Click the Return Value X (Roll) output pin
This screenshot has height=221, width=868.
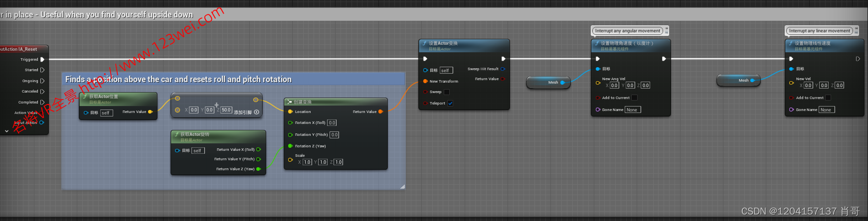click(258, 149)
